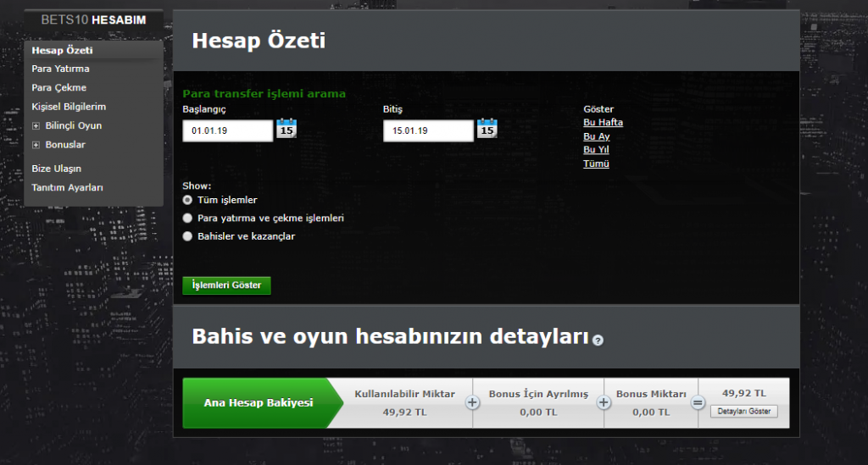Click the plus icon before Bonus Miktarı

(x=604, y=402)
